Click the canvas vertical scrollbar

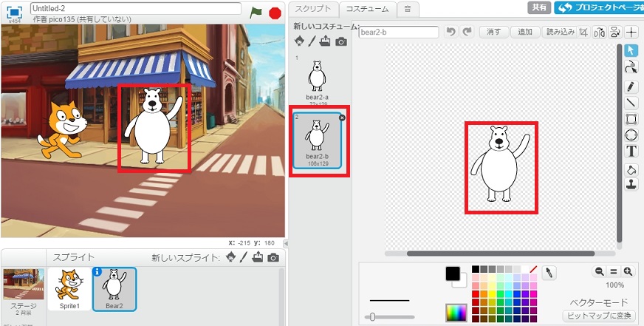point(620,143)
